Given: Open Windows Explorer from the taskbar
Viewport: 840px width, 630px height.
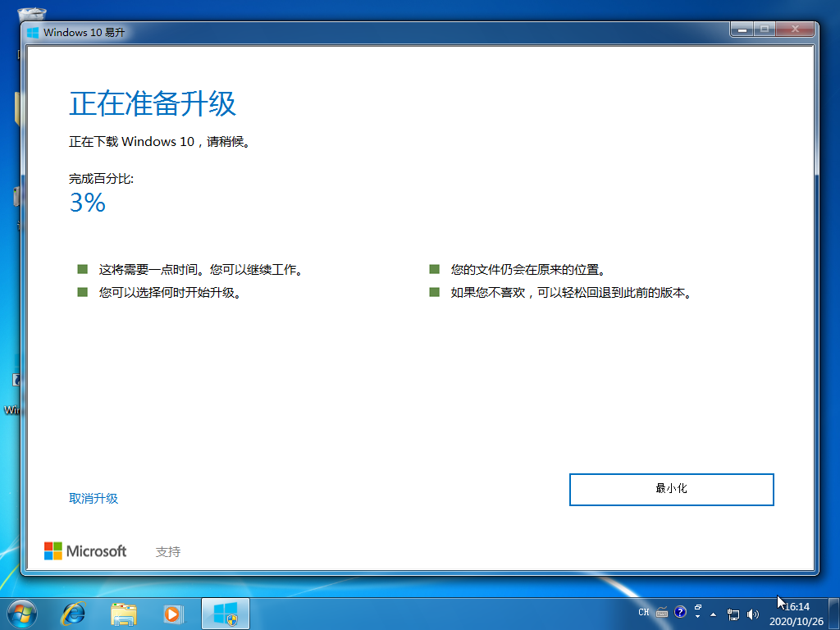Looking at the screenshot, I should [x=123, y=613].
